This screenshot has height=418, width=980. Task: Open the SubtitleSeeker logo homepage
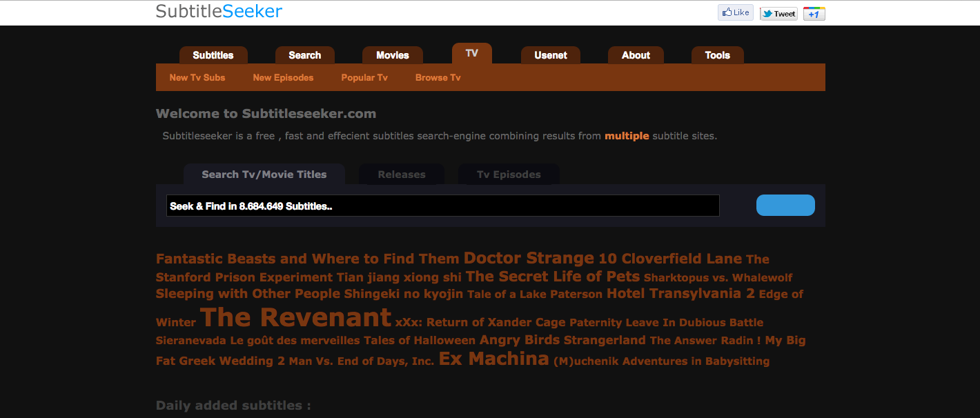tap(219, 11)
